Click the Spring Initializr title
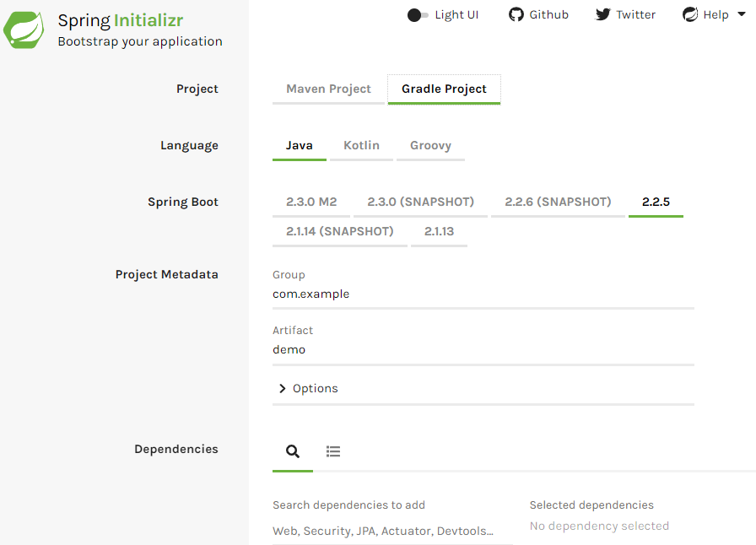Viewport: 756px width, 545px height. [121, 21]
